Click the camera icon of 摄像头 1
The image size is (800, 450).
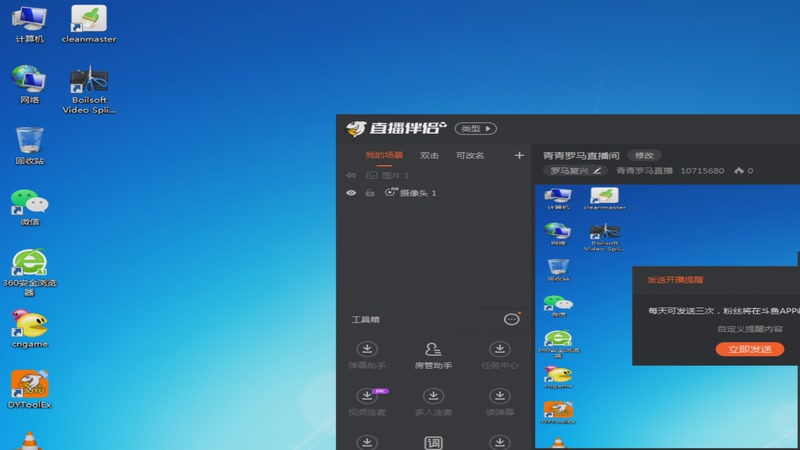click(390, 192)
